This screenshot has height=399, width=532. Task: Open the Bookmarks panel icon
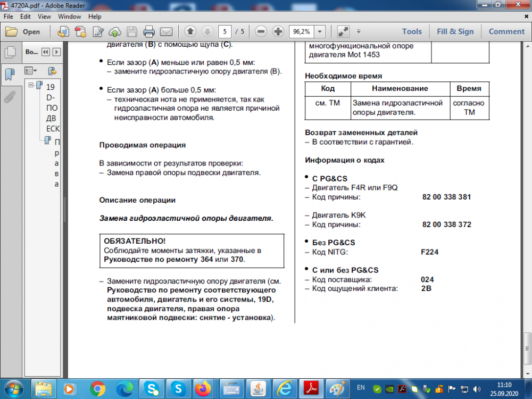pyautogui.click(x=10, y=73)
